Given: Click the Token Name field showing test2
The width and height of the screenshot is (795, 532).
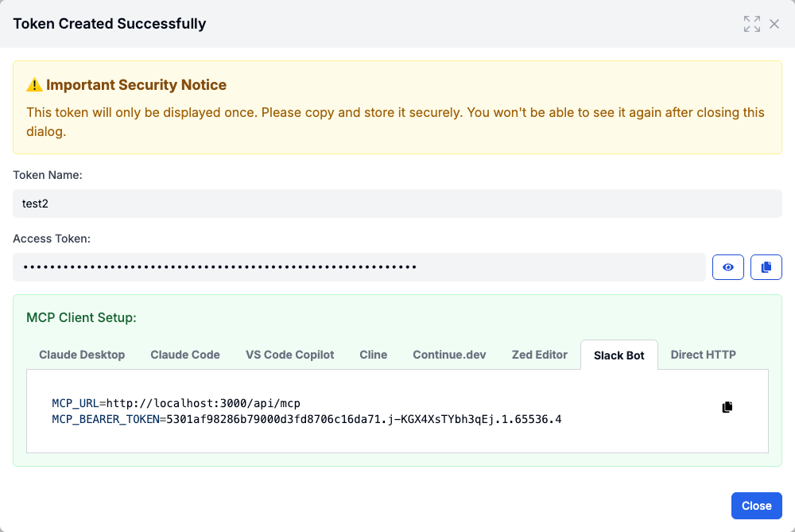Looking at the screenshot, I should point(397,204).
